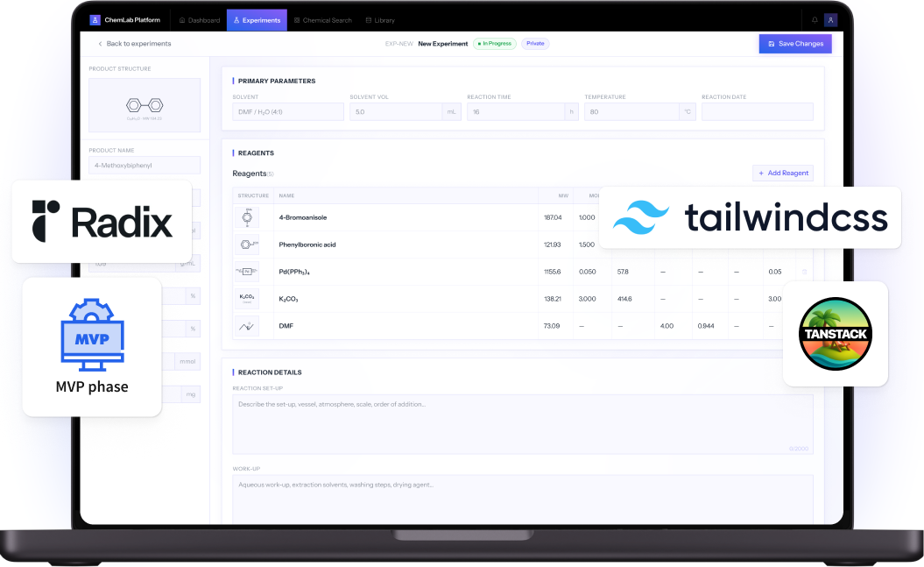
Task: Click the New Experiment title
Action: pyautogui.click(x=442, y=44)
